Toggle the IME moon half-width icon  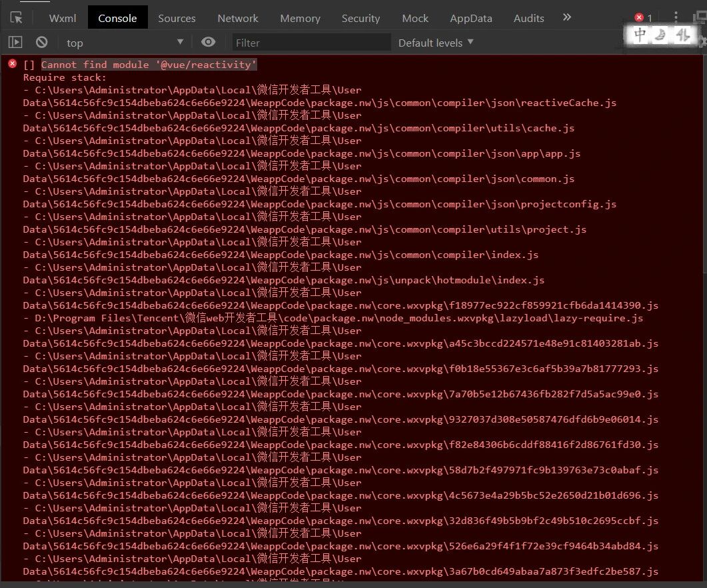click(x=660, y=34)
